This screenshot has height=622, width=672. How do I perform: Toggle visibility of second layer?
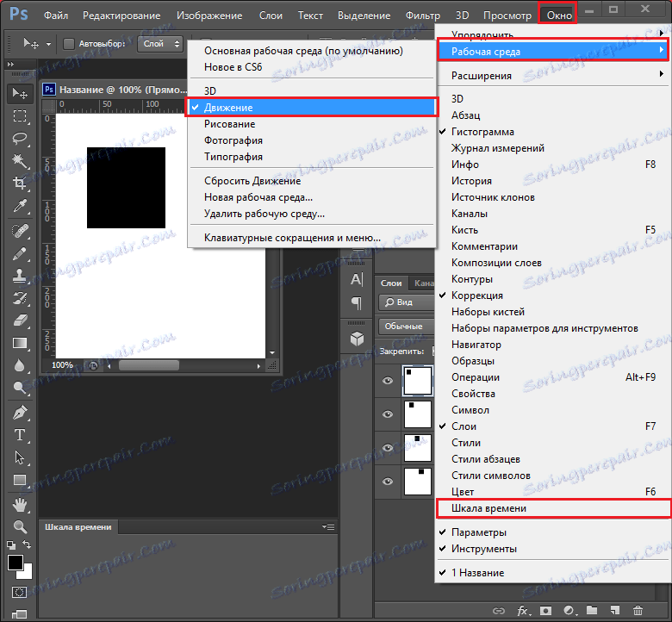[x=388, y=414]
